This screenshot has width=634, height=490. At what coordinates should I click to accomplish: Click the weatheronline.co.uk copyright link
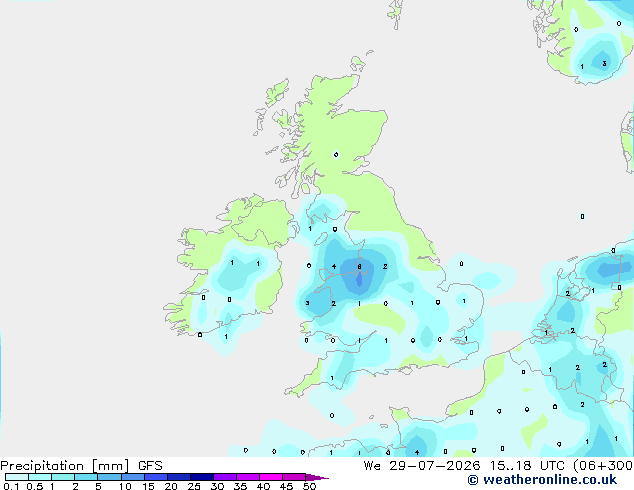pos(542,480)
